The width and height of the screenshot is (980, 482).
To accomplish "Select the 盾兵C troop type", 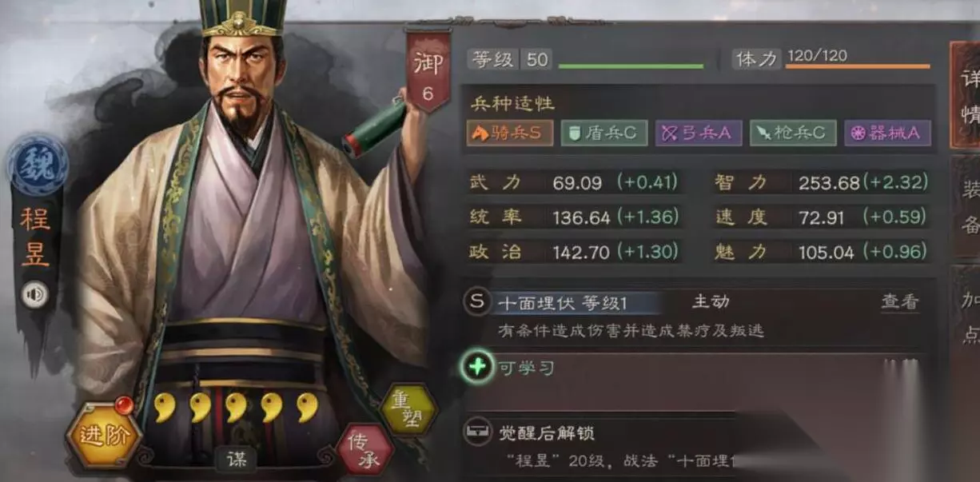I will pyautogui.click(x=604, y=133).
